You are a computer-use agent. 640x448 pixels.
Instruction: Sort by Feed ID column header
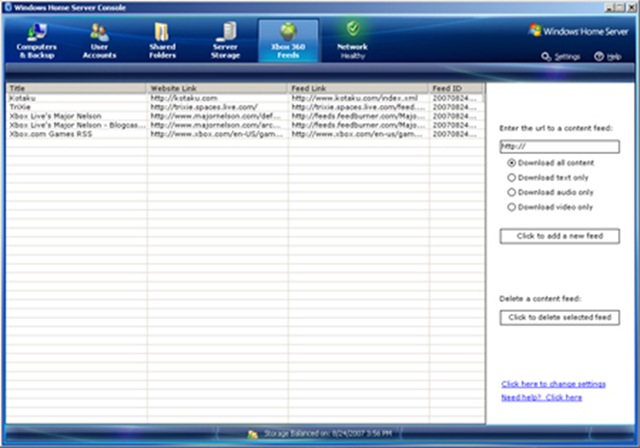[456, 88]
